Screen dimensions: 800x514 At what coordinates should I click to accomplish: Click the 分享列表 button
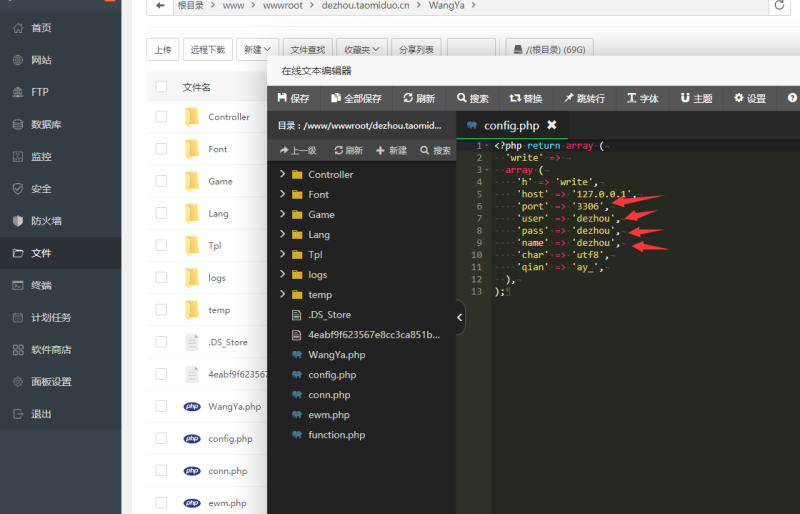point(416,50)
